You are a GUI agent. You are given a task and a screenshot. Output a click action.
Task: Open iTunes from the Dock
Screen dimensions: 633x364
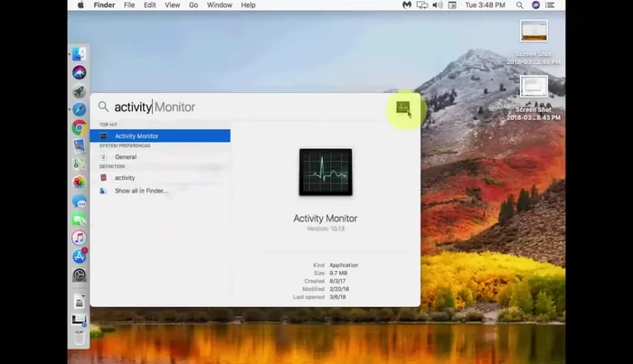pyautogui.click(x=80, y=238)
